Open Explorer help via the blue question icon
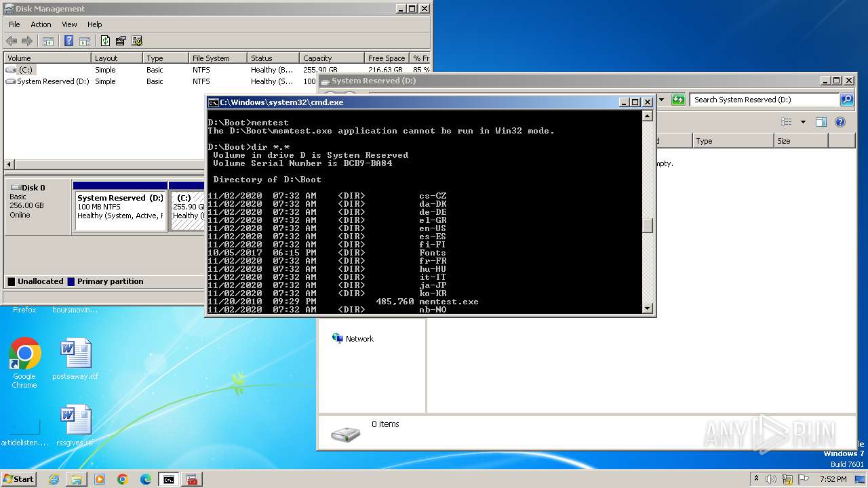This screenshot has width=868, height=488. (x=840, y=122)
